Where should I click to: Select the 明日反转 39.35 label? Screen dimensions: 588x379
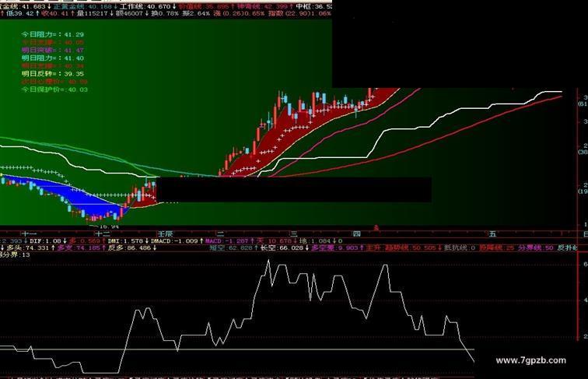pos(53,74)
